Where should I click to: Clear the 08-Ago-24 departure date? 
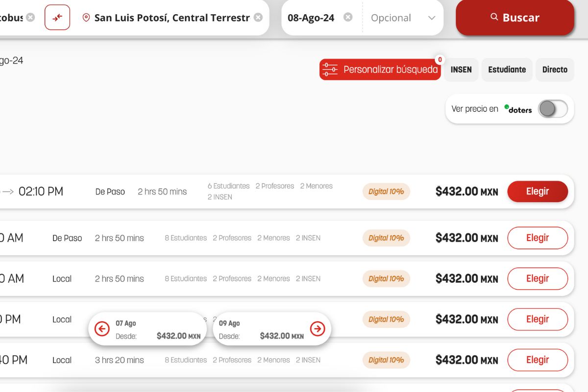[348, 18]
